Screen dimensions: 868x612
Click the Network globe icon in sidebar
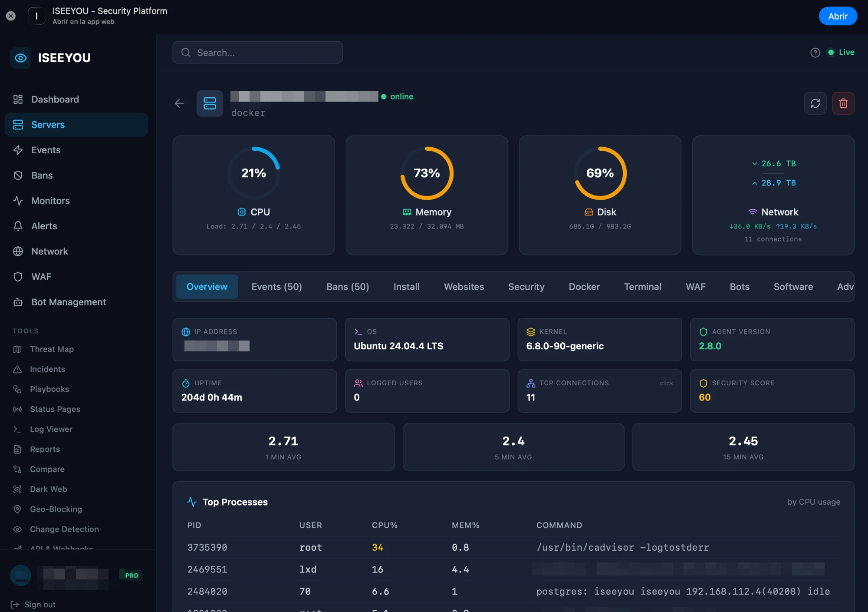[x=18, y=251]
